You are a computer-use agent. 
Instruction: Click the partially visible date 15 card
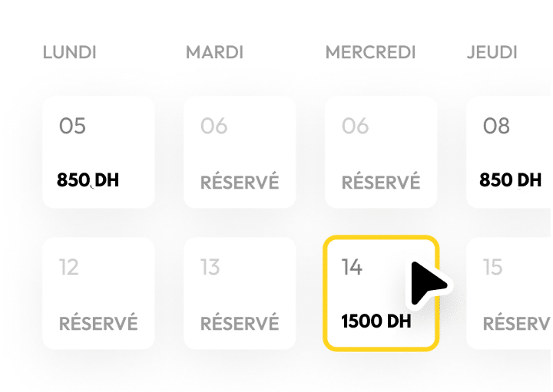pos(510,293)
